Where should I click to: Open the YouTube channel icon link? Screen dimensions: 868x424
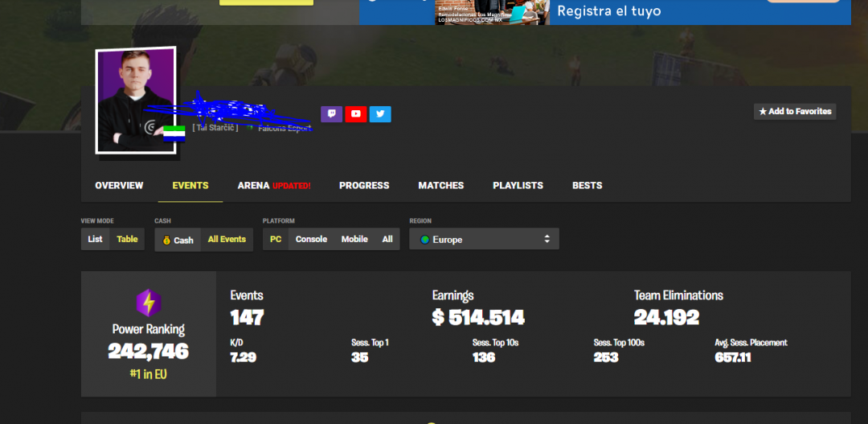point(356,114)
